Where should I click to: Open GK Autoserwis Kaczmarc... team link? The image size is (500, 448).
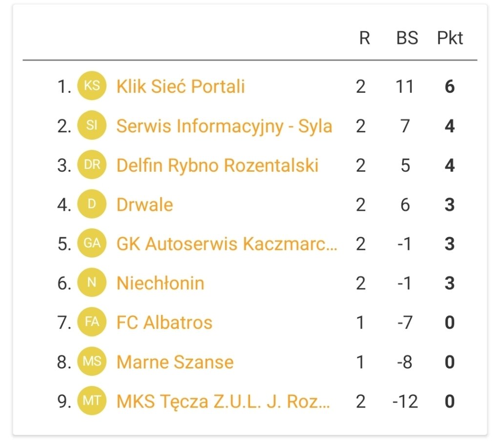pos(227,244)
